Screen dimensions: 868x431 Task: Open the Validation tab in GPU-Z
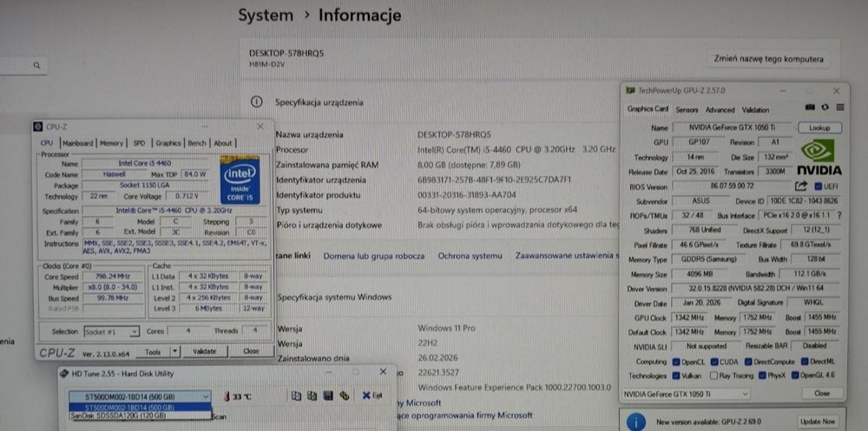coord(756,110)
